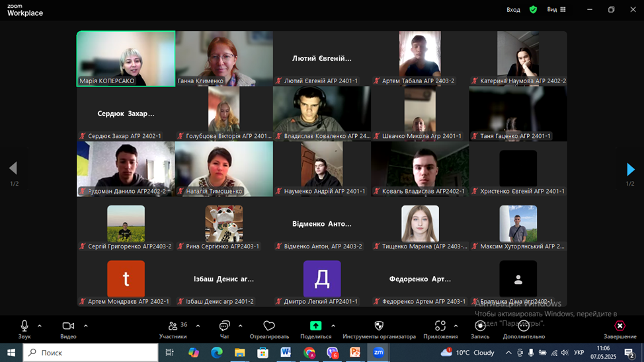Viewport: 644px width, 362px height.
Task: Open PowerPoint from the taskbar
Action: pos(355,353)
